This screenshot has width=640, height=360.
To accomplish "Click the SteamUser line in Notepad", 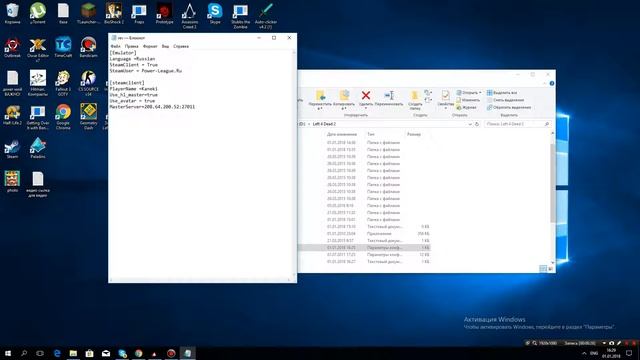I will coord(146,71).
